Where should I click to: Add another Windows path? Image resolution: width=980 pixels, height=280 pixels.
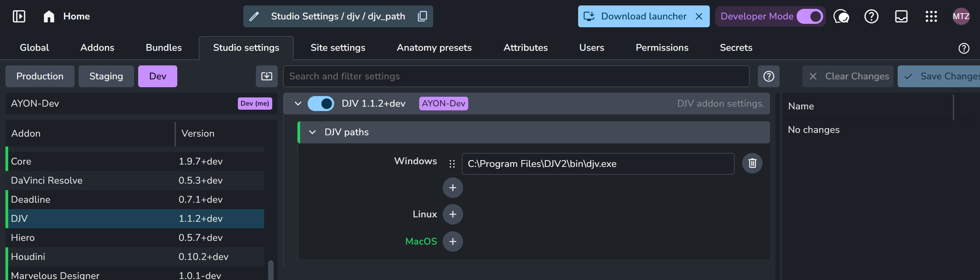point(453,188)
